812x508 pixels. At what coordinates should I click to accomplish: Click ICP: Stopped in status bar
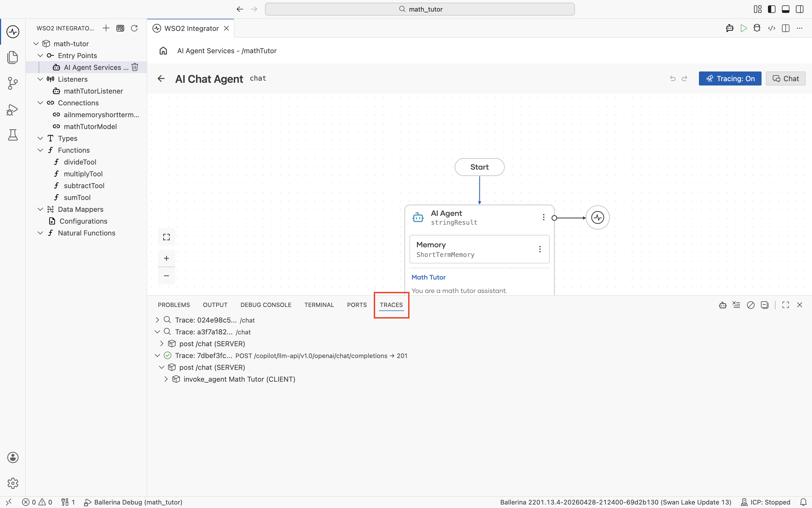click(x=766, y=502)
